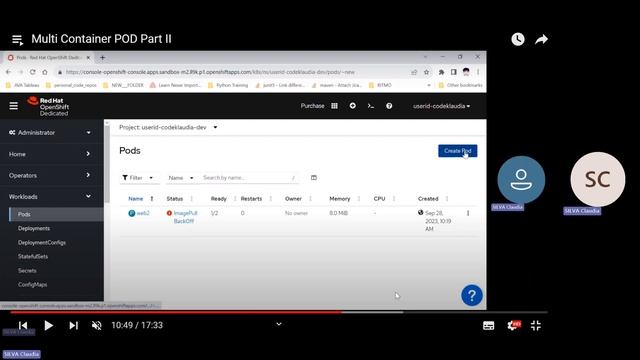The image size is (640, 360).
Task: Click the ImagePullBackOff status link
Action: pos(185,217)
